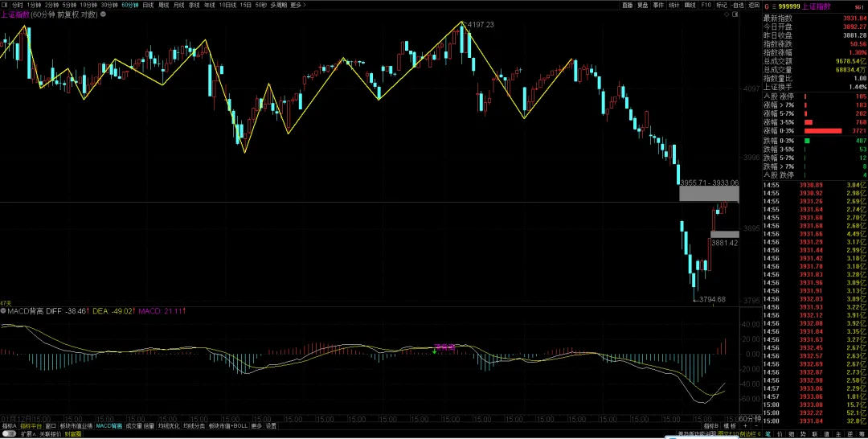Select 均线优化 indicator tab
This screenshot has width=868, height=439.
click(x=169, y=425)
